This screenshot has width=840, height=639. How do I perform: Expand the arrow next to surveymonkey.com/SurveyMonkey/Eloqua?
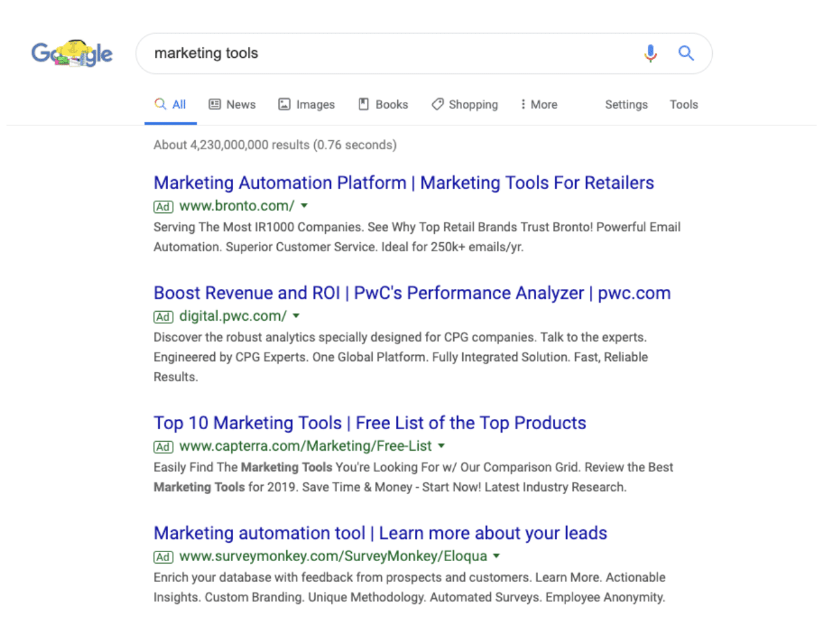coord(497,557)
